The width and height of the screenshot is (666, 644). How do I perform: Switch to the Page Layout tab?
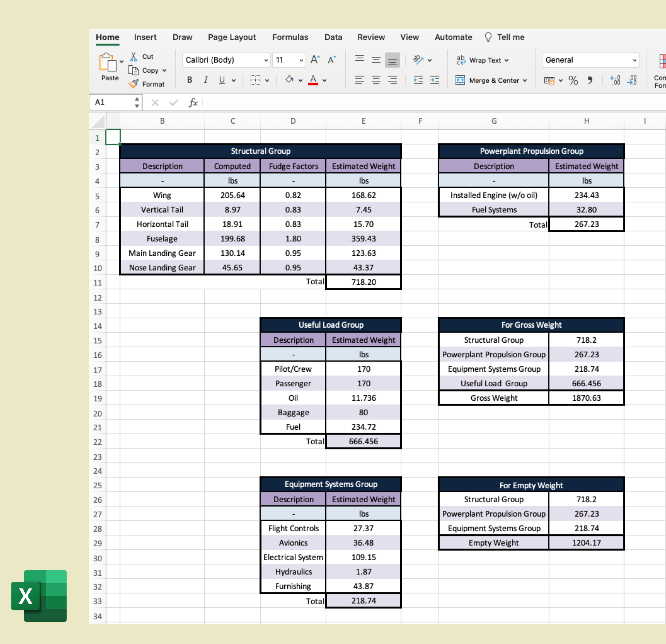pyautogui.click(x=232, y=37)
